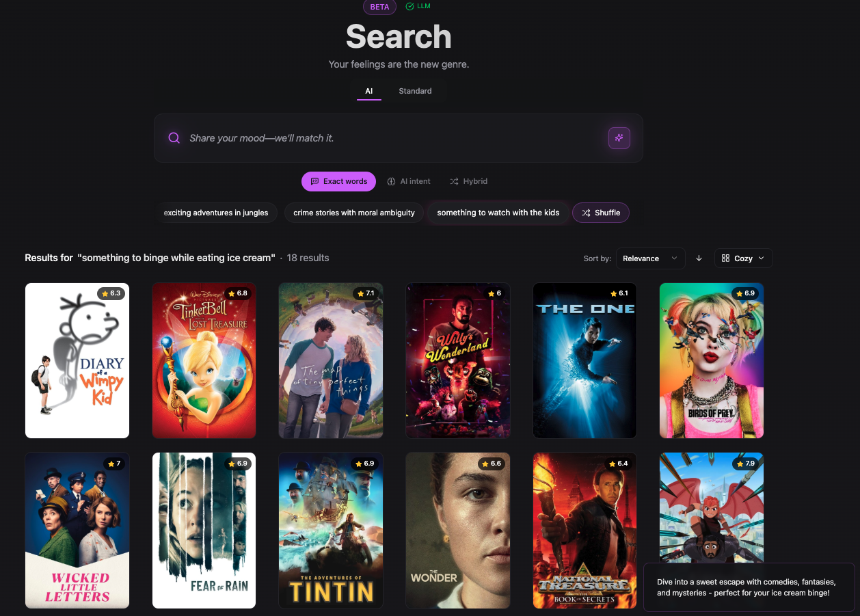Switch to the Standard search tab

pos(415,91)
